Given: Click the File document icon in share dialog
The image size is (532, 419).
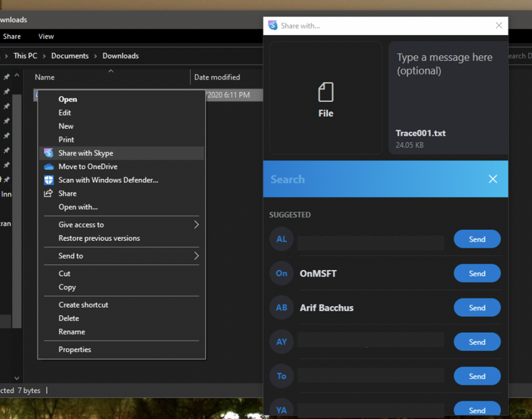Looking at the screenshot, I should tap(325, 92).
